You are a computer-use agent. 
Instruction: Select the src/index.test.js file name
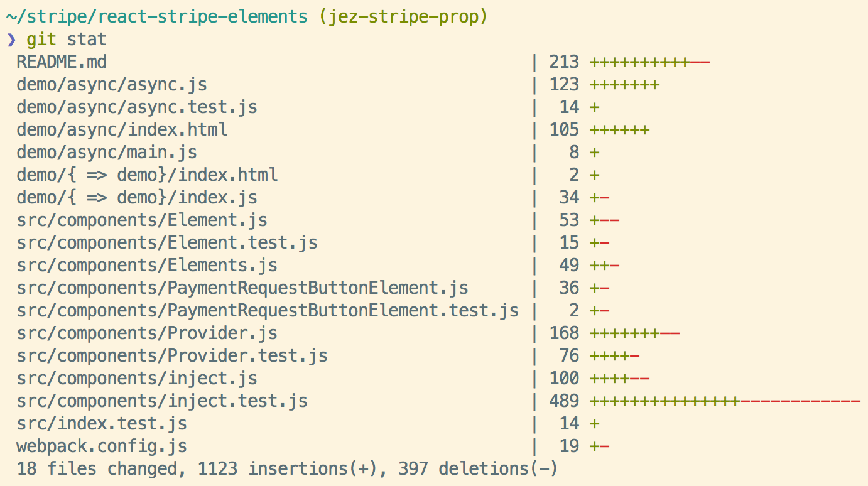tap(102, 424)
